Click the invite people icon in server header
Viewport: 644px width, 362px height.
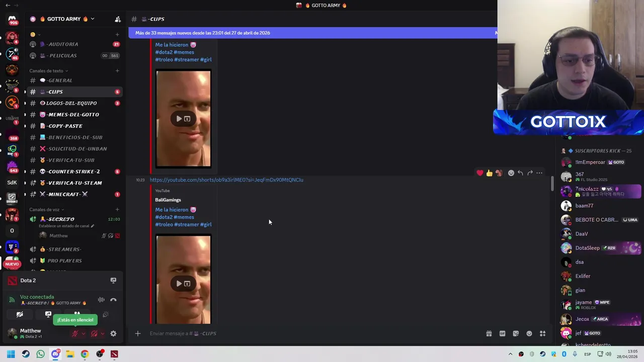[118, 19]
